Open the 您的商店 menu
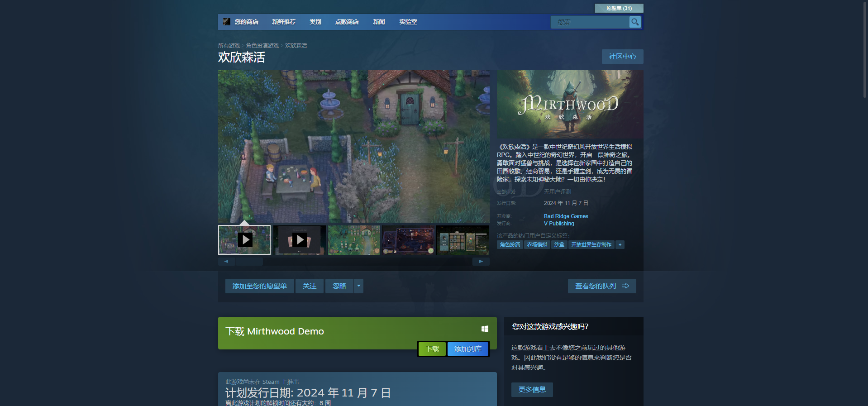The width and height of the screenshot is (868, 406). tap(247, 22)
